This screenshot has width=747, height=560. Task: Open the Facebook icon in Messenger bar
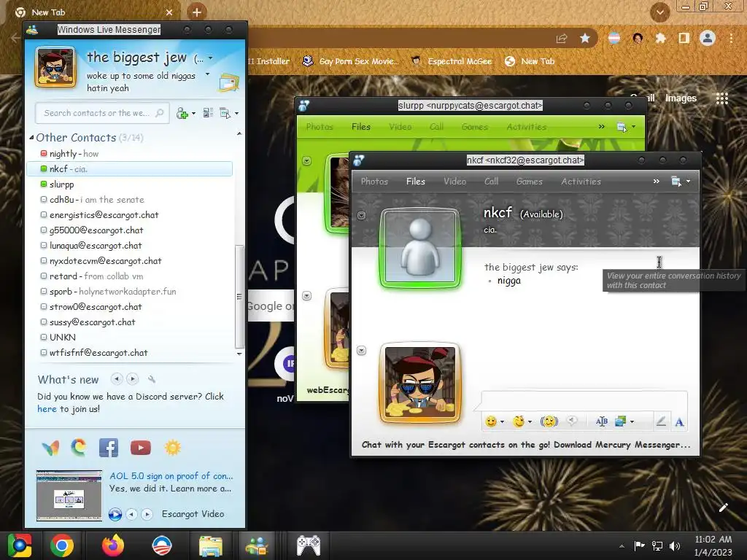click(x=109, y=448)
